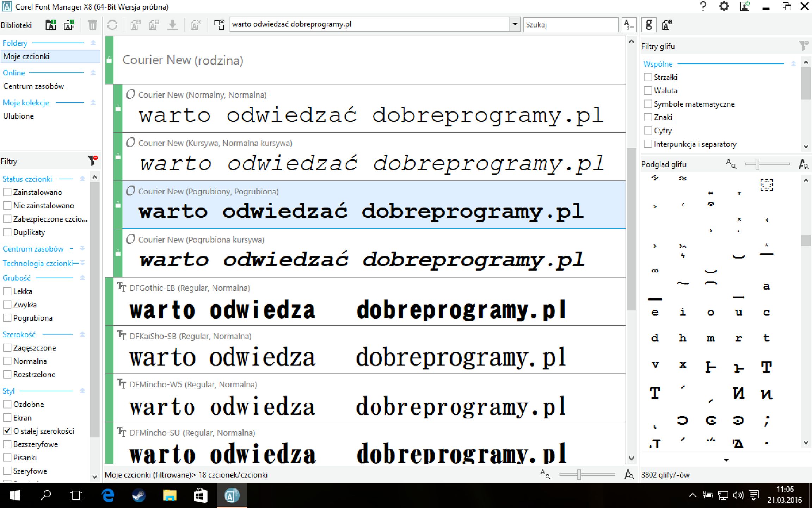This screenshot has height=508, width=812.
Task: Enable the Zainstalowano filter checkbox
Action: 7,192
